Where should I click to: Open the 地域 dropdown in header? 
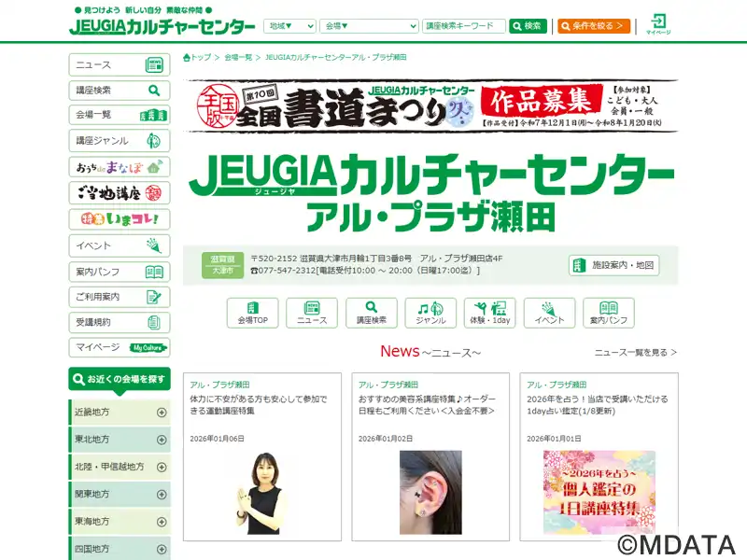pos(289,26)
